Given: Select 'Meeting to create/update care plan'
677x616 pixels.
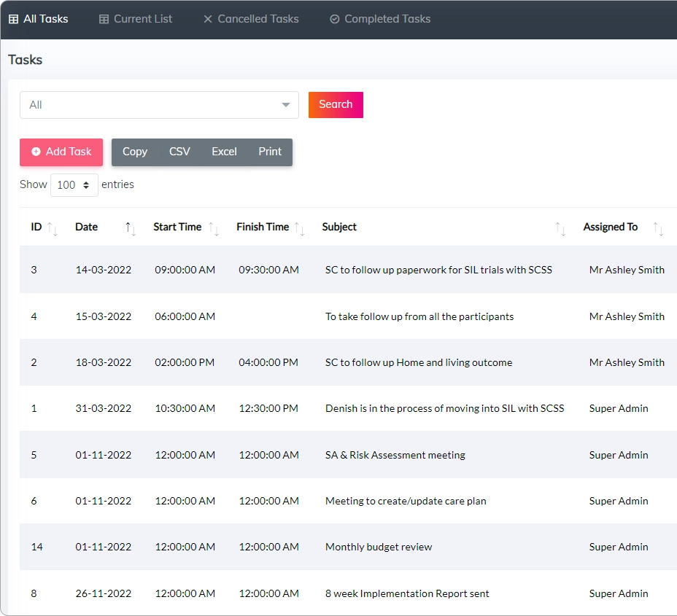Looking at the screenshot, I should 406,501.
